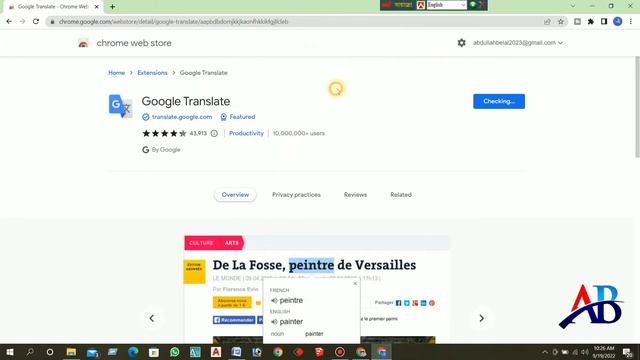Open Windows notification center icon

[627, 352]
